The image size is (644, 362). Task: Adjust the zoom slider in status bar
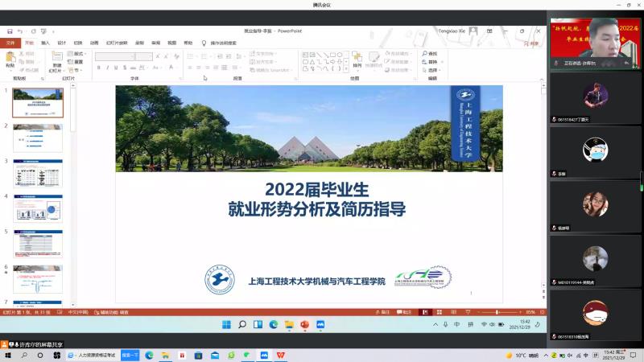click(497, 311)
